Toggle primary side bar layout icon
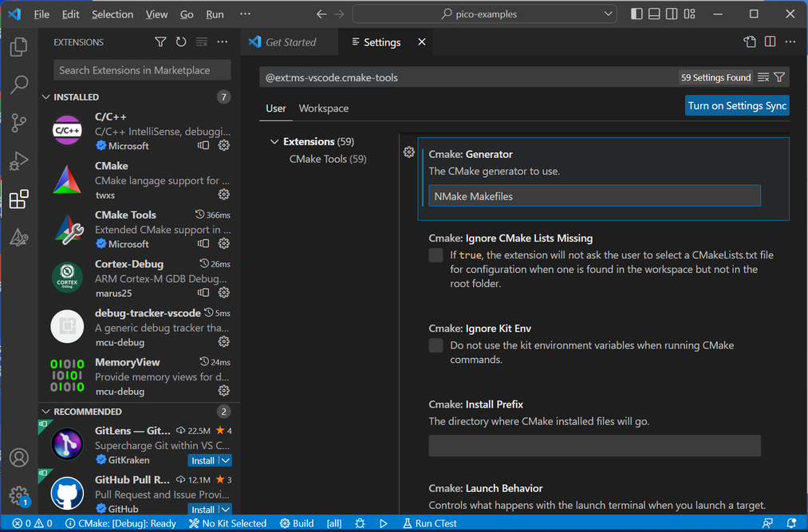This screenshot has width=808, height=532. click(637, 14)
